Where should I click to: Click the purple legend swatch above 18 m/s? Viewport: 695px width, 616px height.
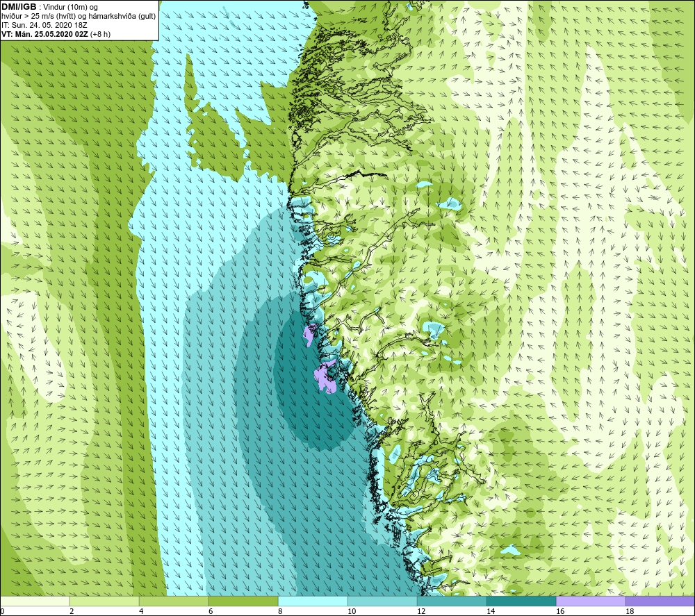tap(660, 601)
